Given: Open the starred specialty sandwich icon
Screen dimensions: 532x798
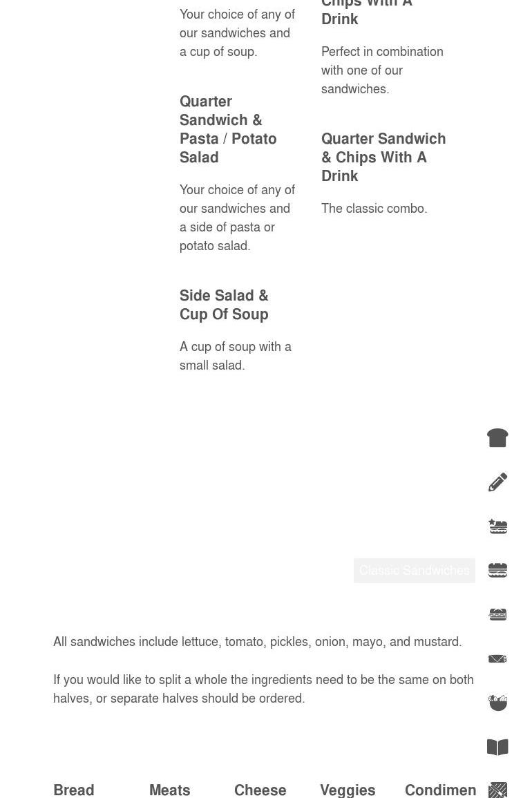Looking at the screenshot, I should click(497, 526).
